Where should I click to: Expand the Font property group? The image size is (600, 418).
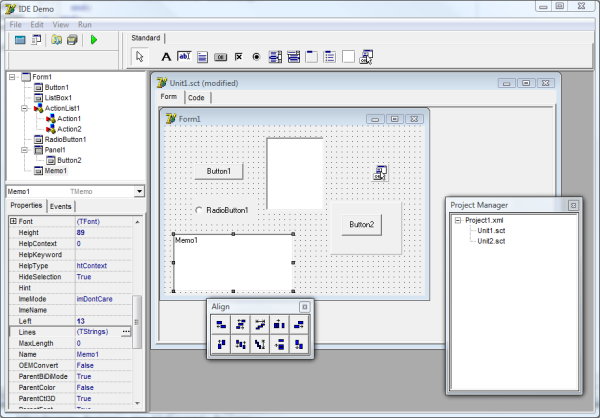(x=13, y=220)
